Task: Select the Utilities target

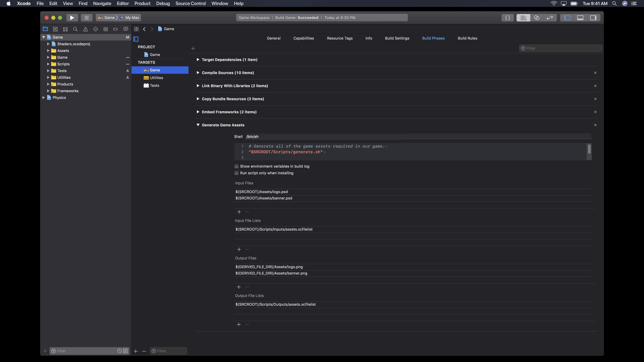Action: coord(156,78)
